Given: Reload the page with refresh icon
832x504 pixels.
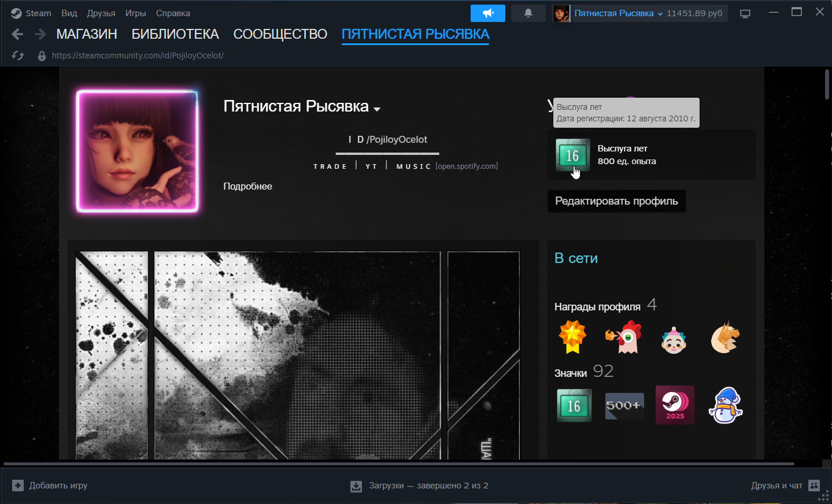Looking at the screenshot, I should coord(18,55).
